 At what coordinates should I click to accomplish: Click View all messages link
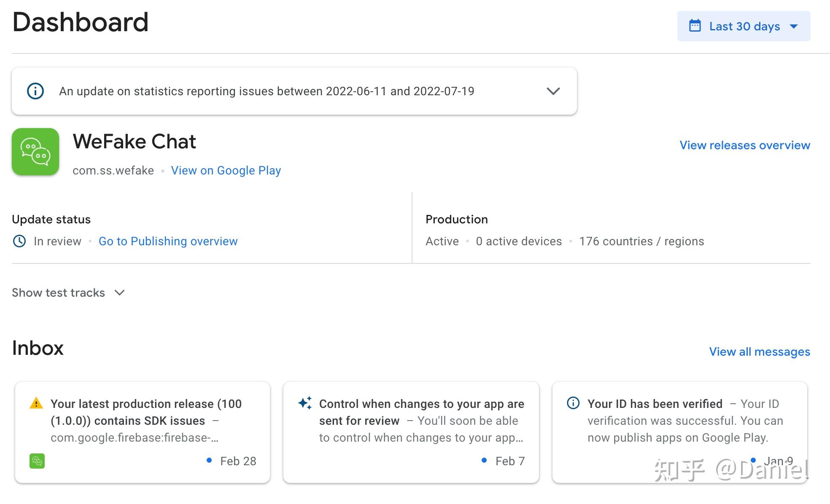point(759,351)
